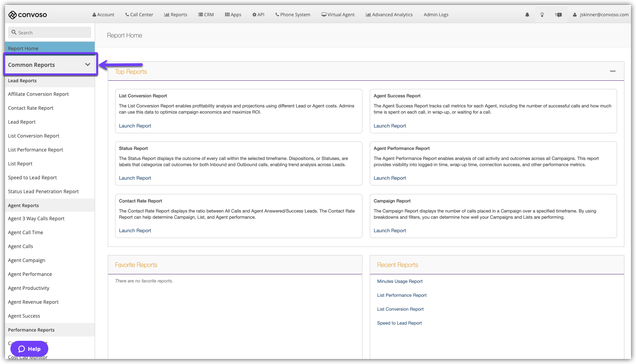Open the feedback message icon
636x364 pixels.
pyautogui.click(x=558, y=15)
